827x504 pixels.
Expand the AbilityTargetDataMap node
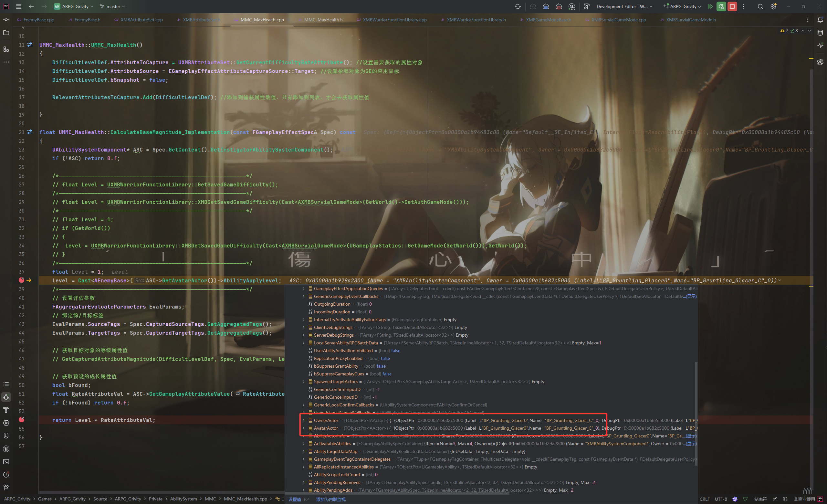tap(304, 451)
